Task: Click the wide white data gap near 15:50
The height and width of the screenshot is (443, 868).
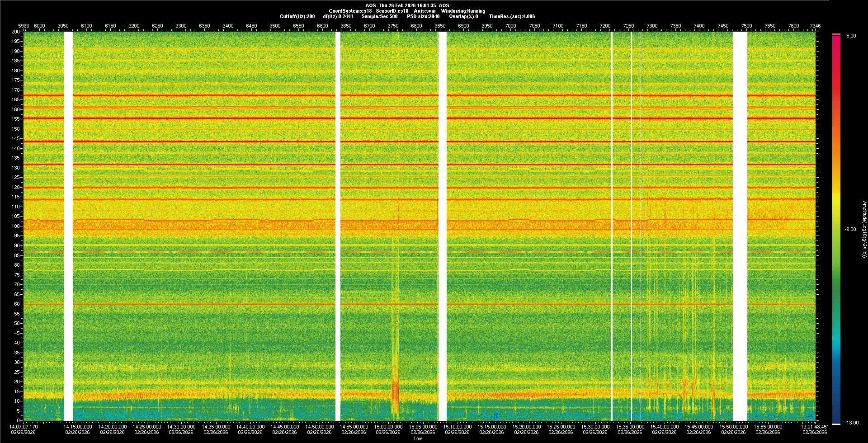Action: [740, 226]
